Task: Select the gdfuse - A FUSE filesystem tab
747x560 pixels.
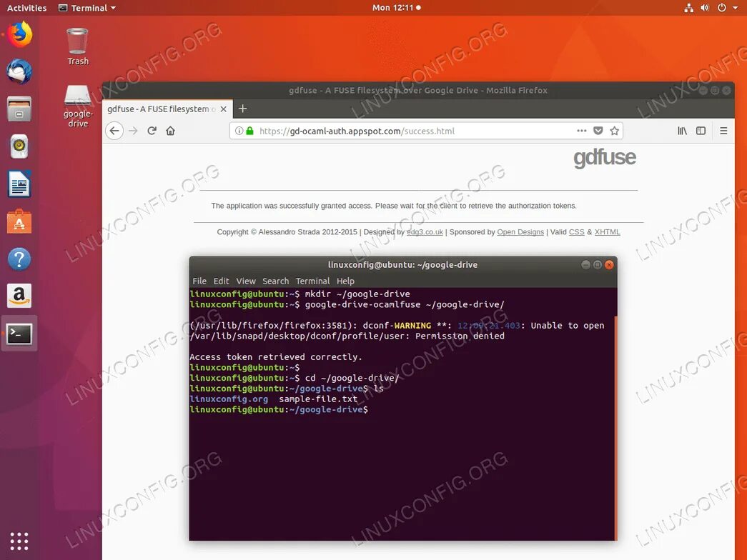Action: click(168, 109)
